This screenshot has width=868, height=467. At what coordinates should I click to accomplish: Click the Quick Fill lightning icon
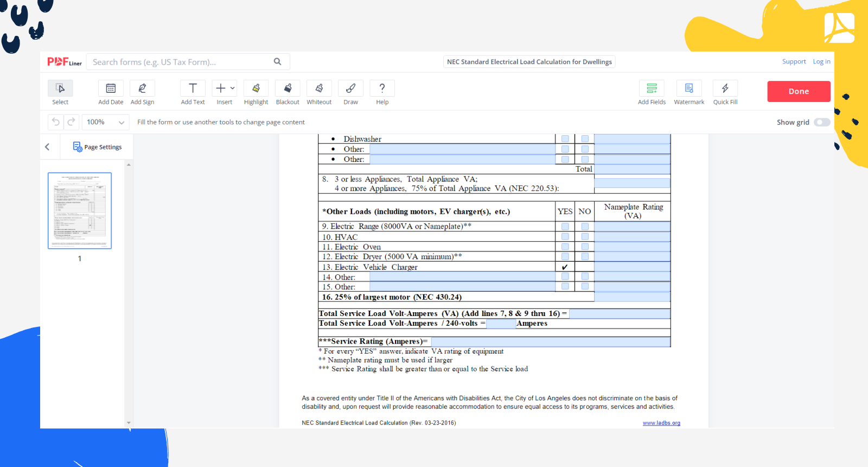click(x=725, y=89)
